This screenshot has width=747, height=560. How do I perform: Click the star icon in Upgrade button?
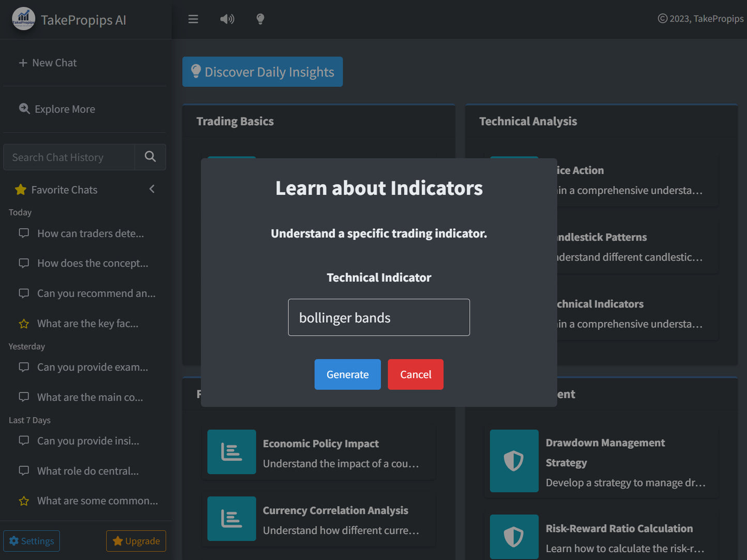118,541
